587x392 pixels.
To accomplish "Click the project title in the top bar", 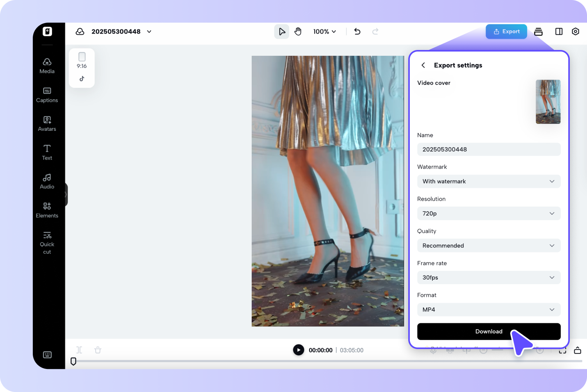I will pos(116,32).
